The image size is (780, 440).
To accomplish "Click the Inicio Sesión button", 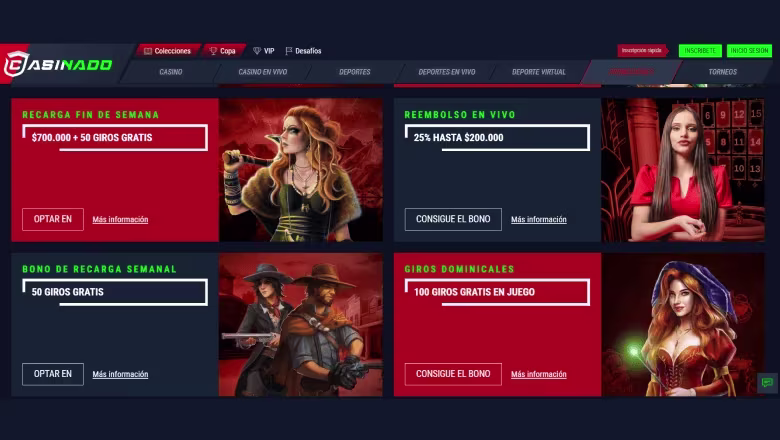I will tap(749, 51).
